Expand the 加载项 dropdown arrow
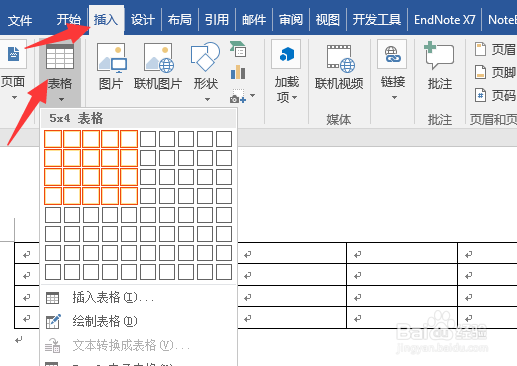The height and width of the screenshot is (366, 517). click(294, 97)
